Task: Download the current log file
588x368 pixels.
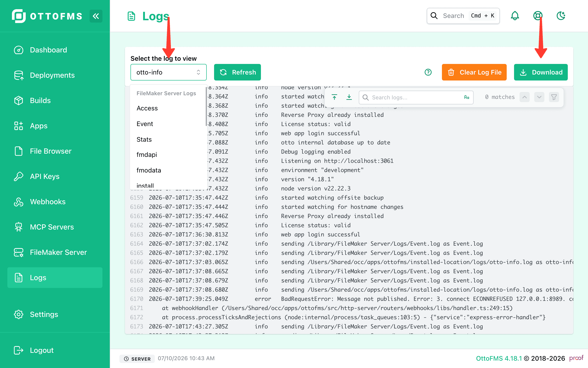Action: tap(541, 72)
